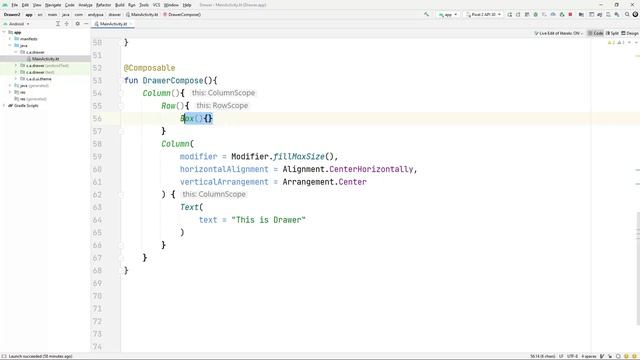Switch editor to Design view
Screen dimensions: 640x360
pyautogui.click(x=629, y=33)
